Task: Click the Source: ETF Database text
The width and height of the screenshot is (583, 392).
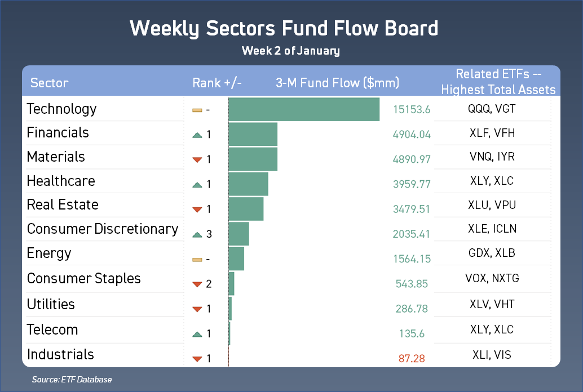Action: coord(72,380)
